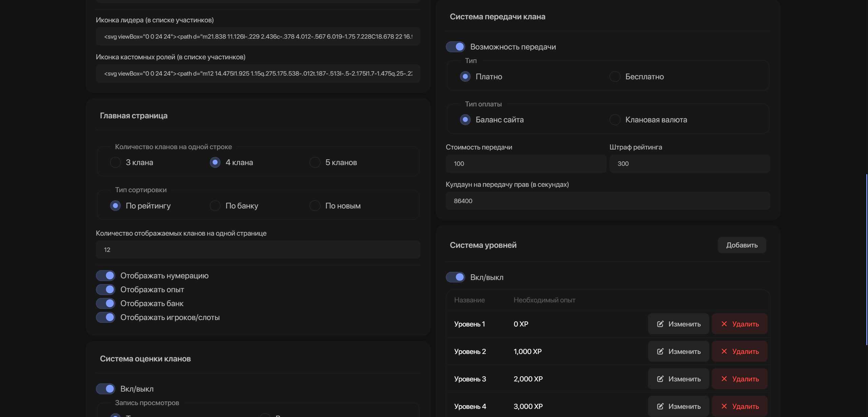
Task: Click the 3,000 XP value
Action: pyautogui.click(x=528, y=406)
